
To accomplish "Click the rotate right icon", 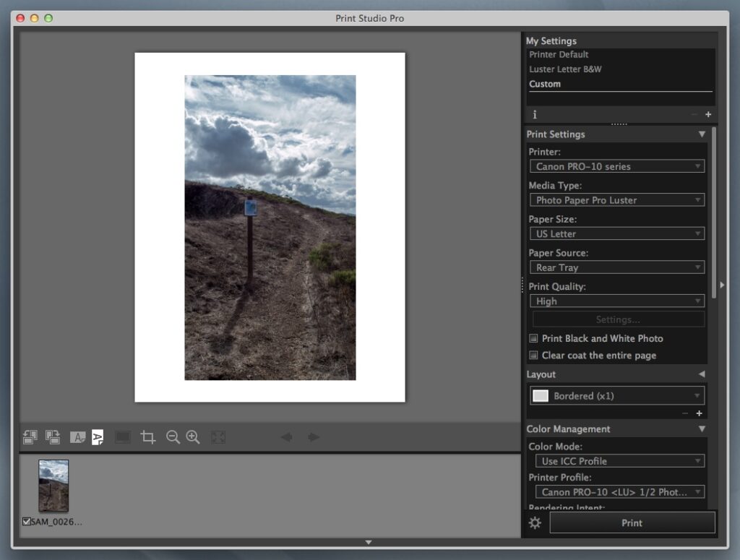I will [x=53, y=437].
